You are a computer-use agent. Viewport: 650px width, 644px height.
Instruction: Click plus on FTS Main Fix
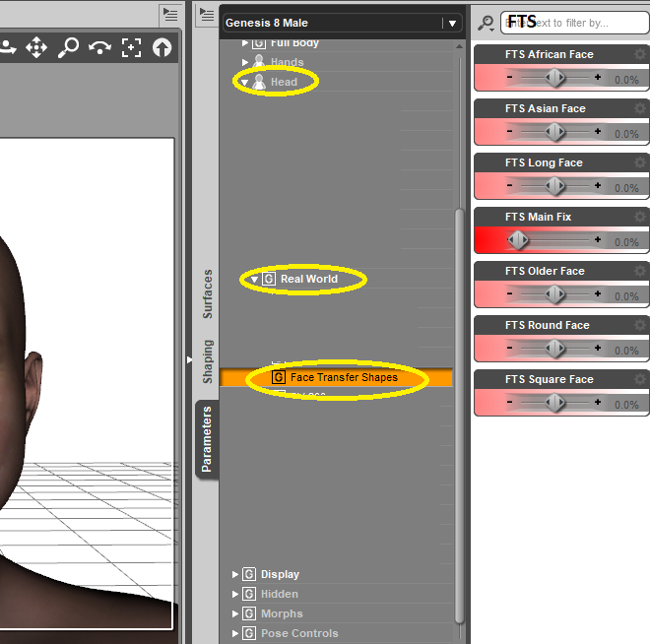[x=598, y=239]
